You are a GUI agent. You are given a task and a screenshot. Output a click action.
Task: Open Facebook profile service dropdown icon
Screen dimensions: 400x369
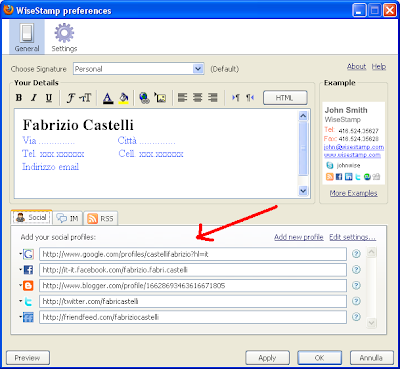27,270
